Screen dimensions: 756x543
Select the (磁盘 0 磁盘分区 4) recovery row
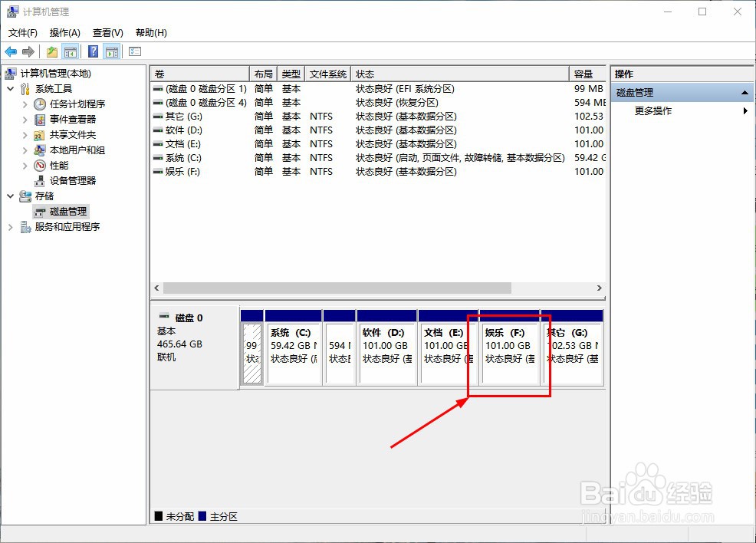379,103
